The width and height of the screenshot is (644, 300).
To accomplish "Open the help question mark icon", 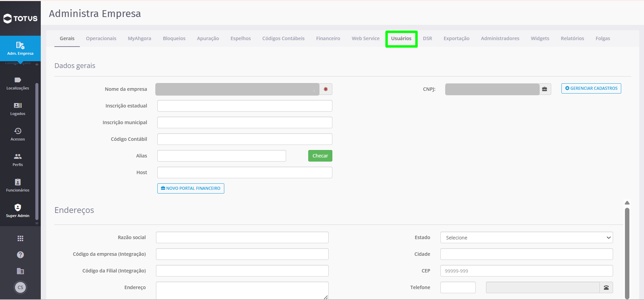I will (20, 255).
